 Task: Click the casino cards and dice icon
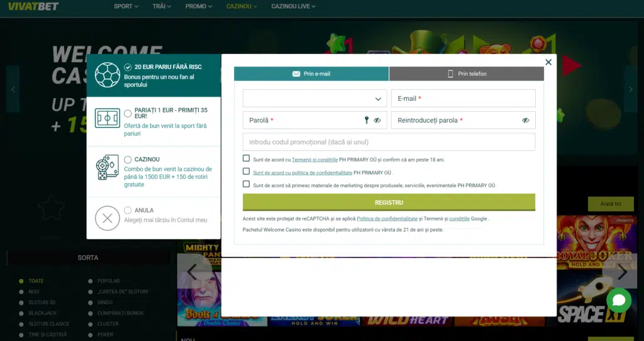point(107,168)
